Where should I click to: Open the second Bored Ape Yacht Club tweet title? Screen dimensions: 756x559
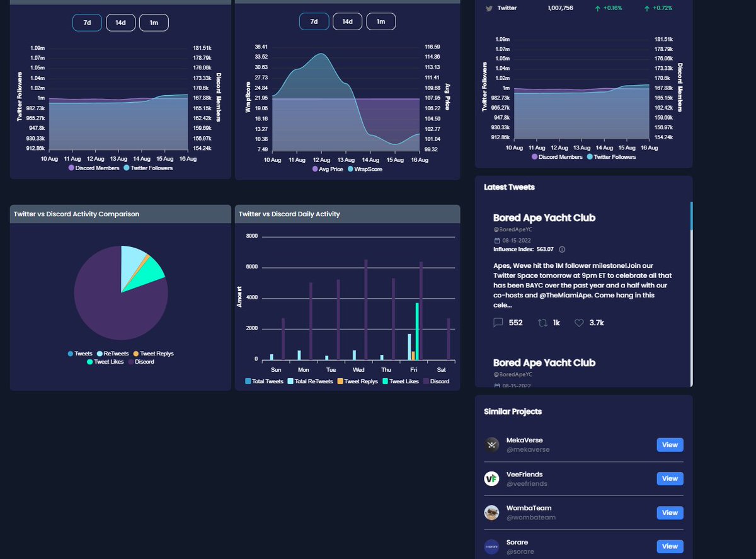pyautogui.click(x=544, y=363)
